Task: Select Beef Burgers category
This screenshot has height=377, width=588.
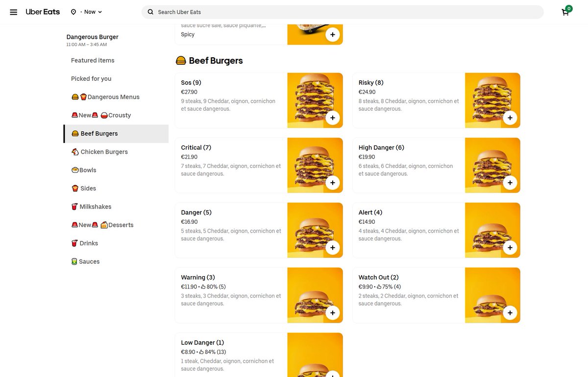Action: (116, 134)
